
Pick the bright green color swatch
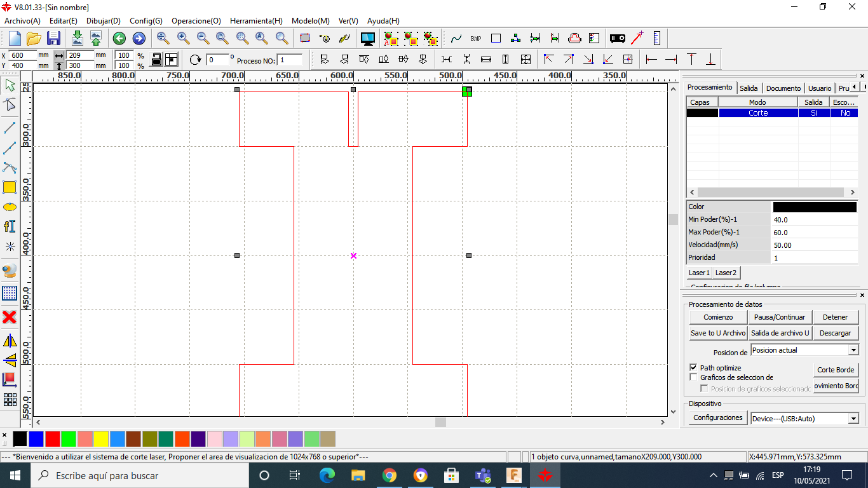point(69,438)
